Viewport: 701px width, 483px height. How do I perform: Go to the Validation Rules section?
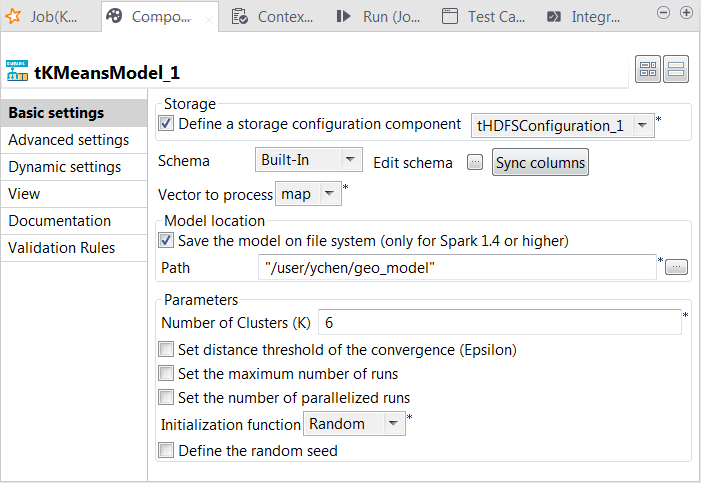tap(62, 248)
